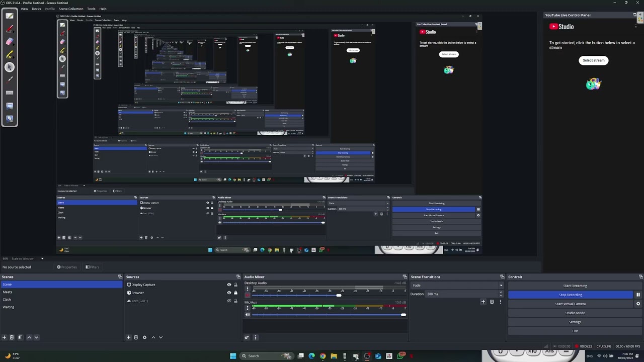Open scene filters icon in Scenes dock
This screenshot has width=644, height=362.
20,337
